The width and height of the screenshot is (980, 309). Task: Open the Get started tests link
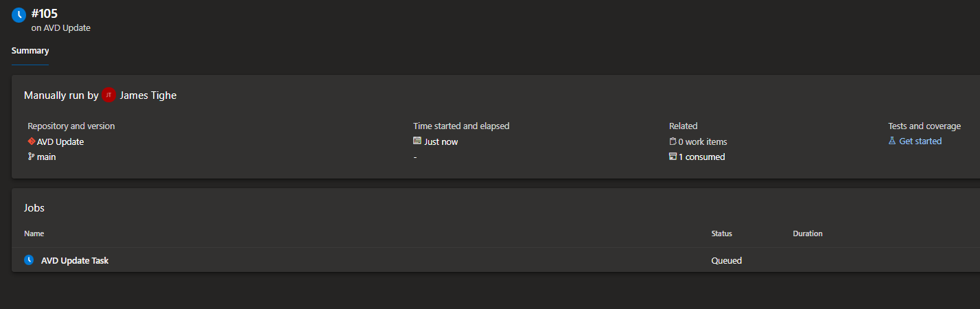[x=920, y=141]
